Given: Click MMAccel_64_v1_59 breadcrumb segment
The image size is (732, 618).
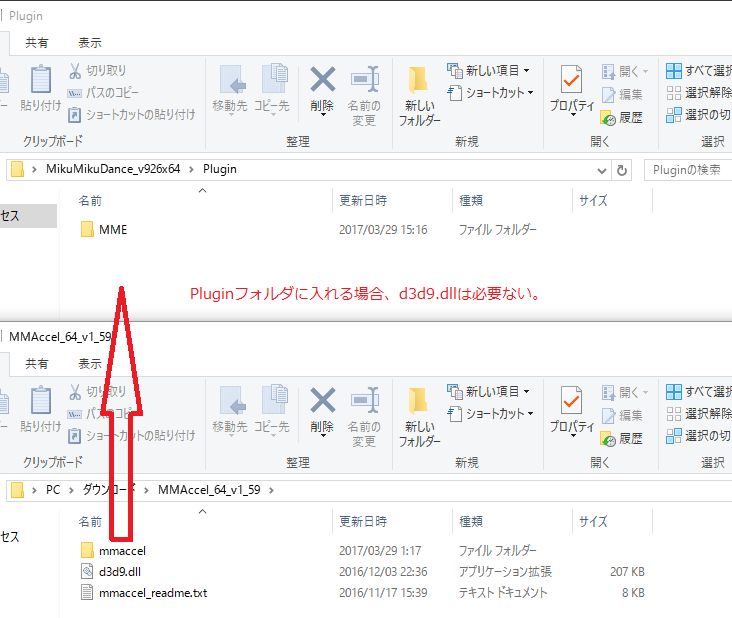Looking at the screenshot, I should 209,490.
